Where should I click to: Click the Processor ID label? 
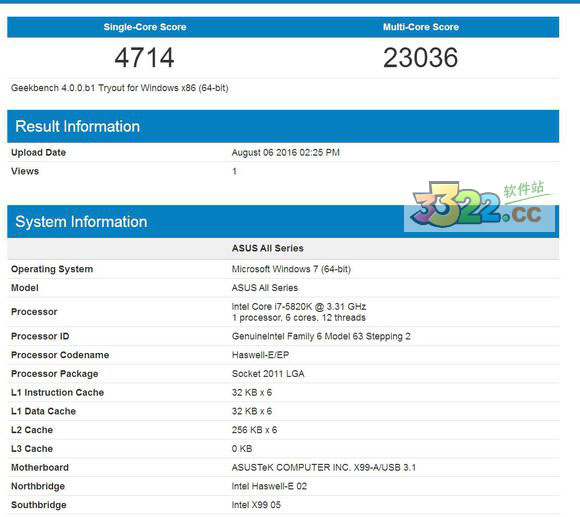coord(40,336)
